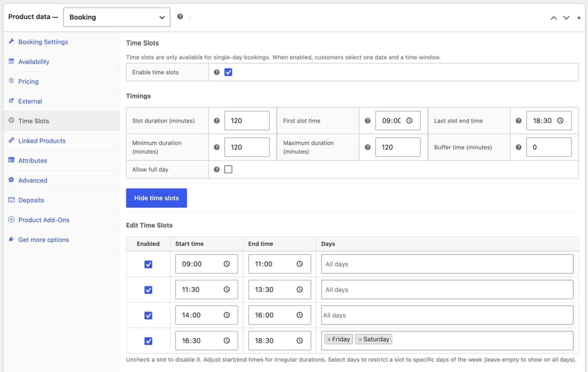Disable the 09:00–11:00 slot checkbox

click(x=148, y=264)
